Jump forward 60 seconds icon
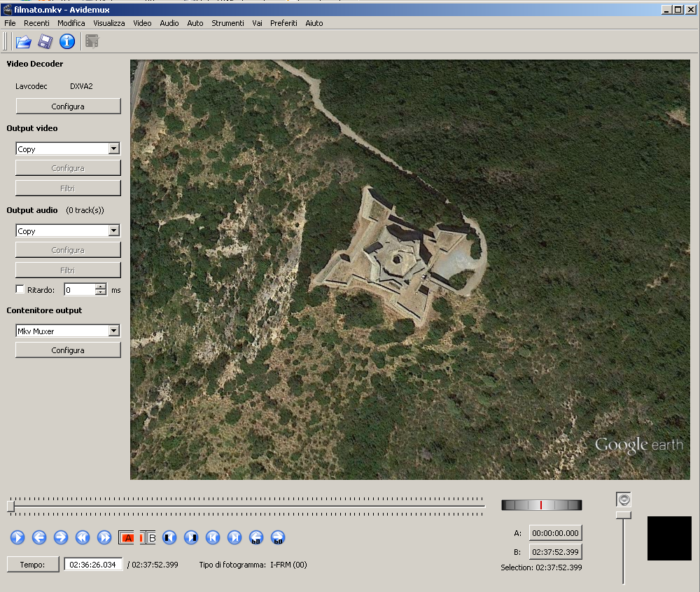The width and height of the screenshot is (700, 592). click(278, 537)
